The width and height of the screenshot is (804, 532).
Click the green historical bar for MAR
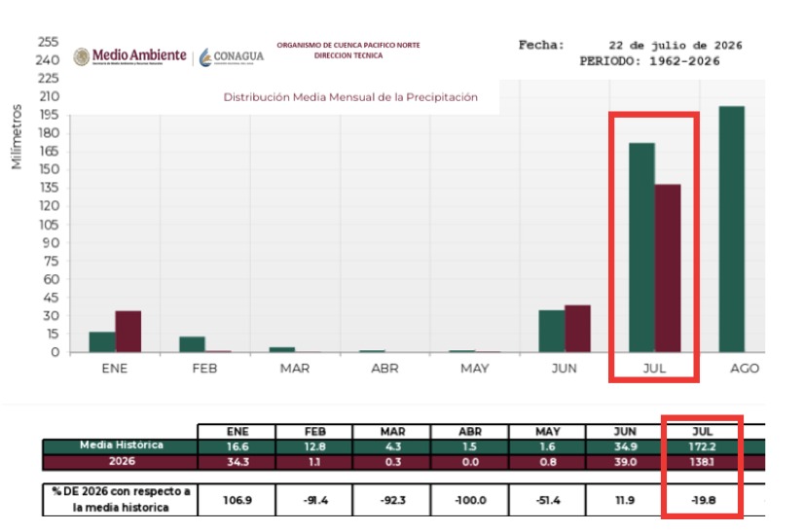pyautogui.click(x=282, y=349)
